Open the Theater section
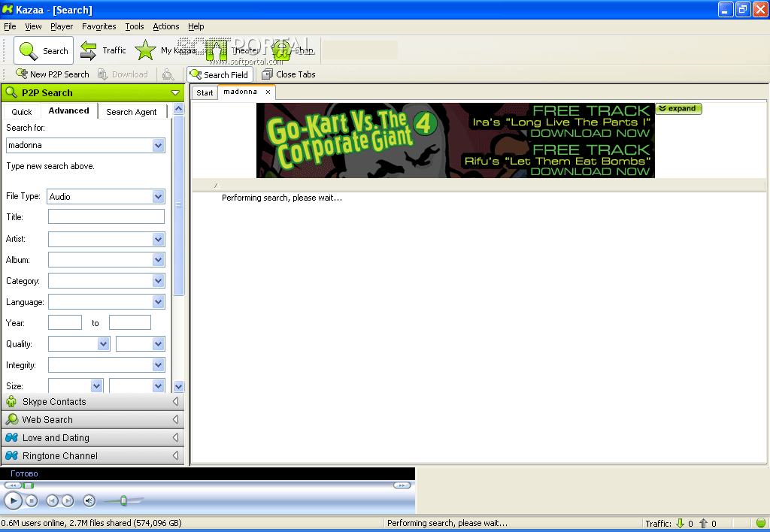This screenshot has height=532, width=770. 233,50
